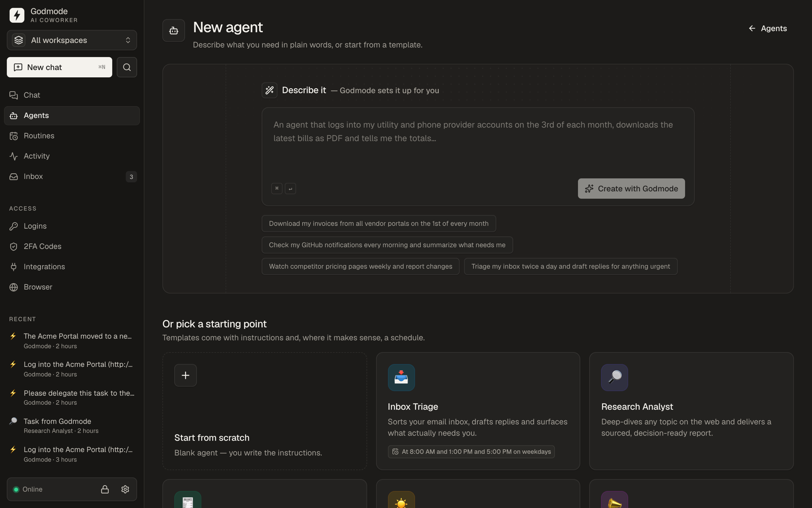
Task: Click Create with Godmode button
Action: click(x=631, y=189)
